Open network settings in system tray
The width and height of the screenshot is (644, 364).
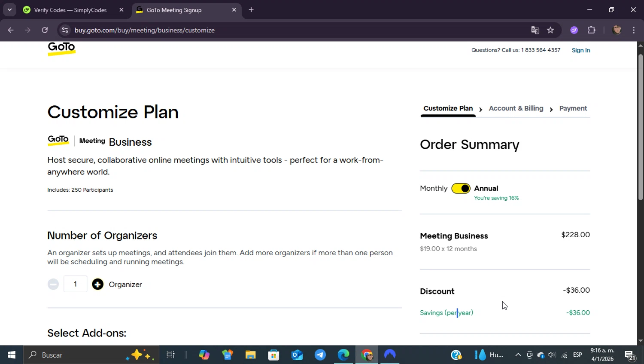pyautogui.click(x=565, y=355)
